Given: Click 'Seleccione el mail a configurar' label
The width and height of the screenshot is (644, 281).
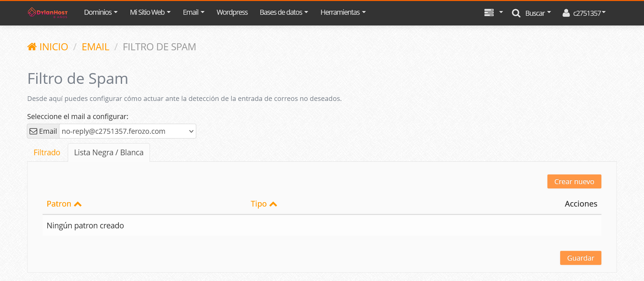Looking at the screenshot, I should [x=78, y=116].
